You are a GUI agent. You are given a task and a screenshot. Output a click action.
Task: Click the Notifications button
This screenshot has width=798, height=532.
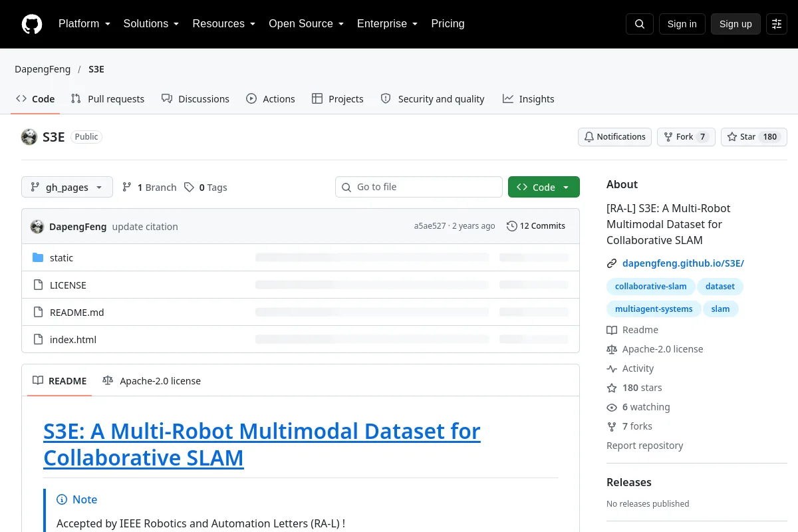coord(614,137)
